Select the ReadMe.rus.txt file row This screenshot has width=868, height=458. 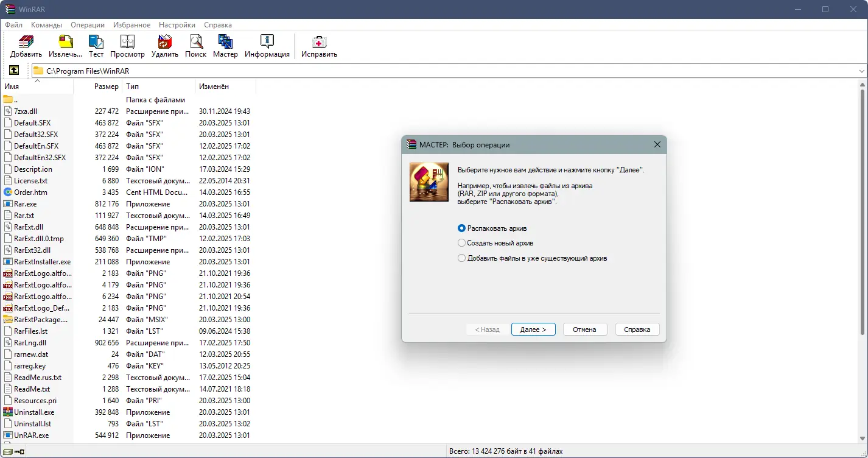click(128, 378)
